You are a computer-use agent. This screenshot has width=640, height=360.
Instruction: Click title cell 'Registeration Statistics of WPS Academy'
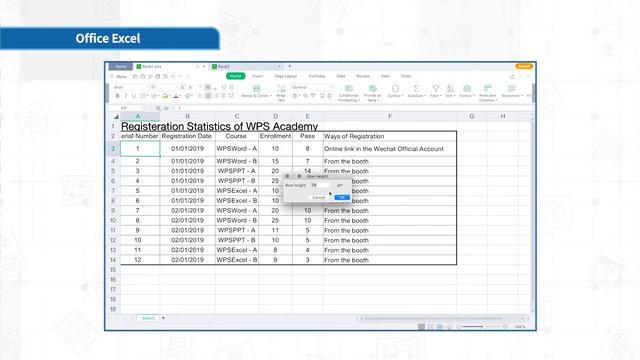(x=219, y=126)
